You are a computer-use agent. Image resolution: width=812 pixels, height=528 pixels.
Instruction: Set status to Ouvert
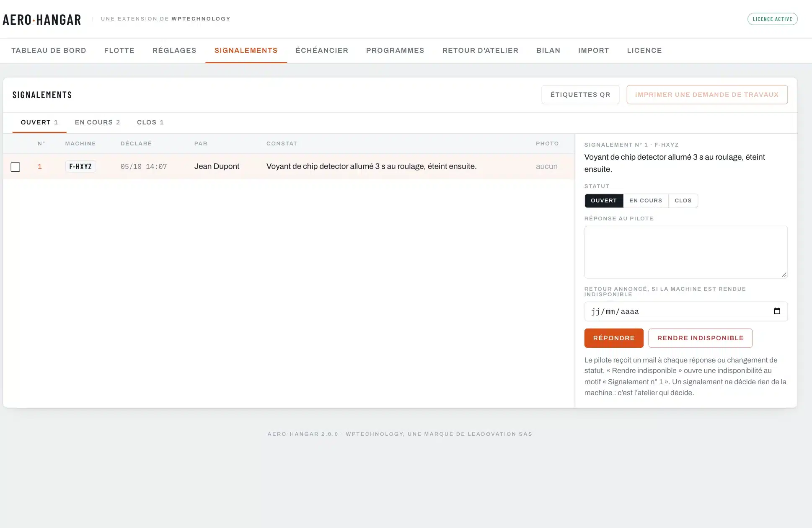[604, 201]
